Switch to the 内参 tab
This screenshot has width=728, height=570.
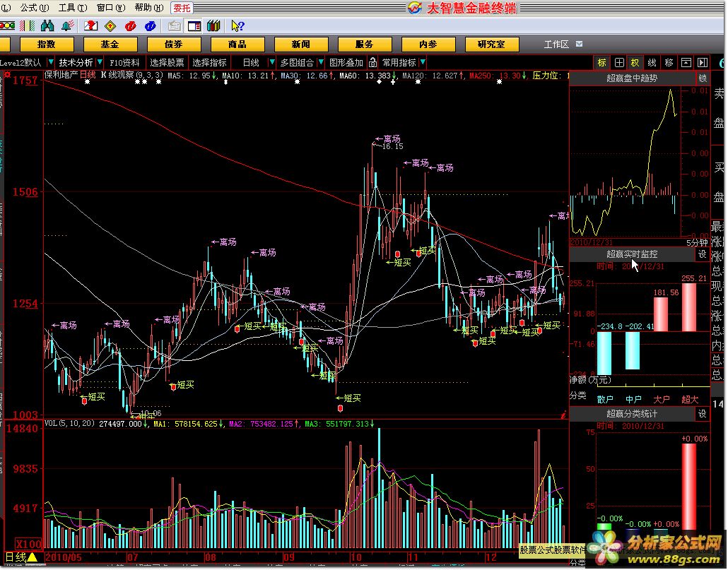(428, 44)
